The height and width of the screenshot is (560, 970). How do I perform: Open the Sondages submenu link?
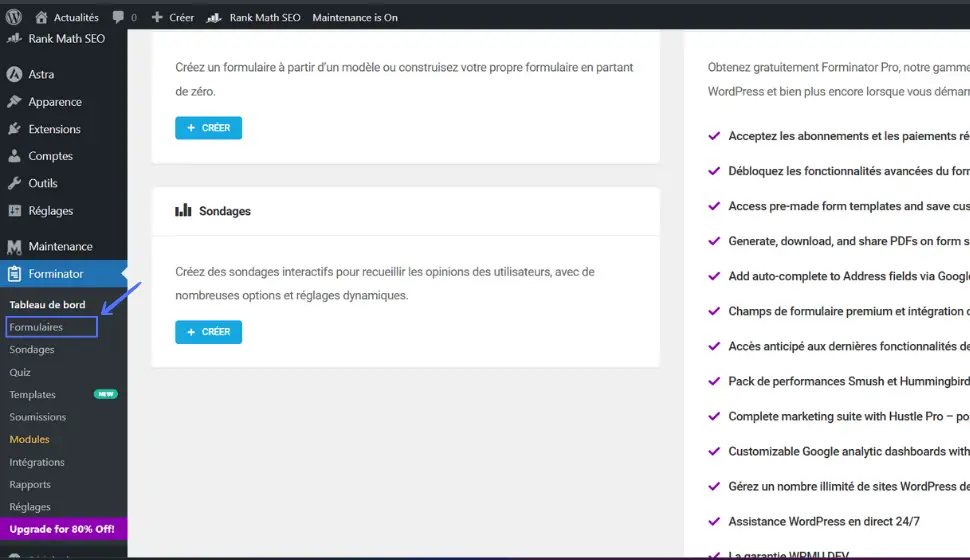coord(32,350)
